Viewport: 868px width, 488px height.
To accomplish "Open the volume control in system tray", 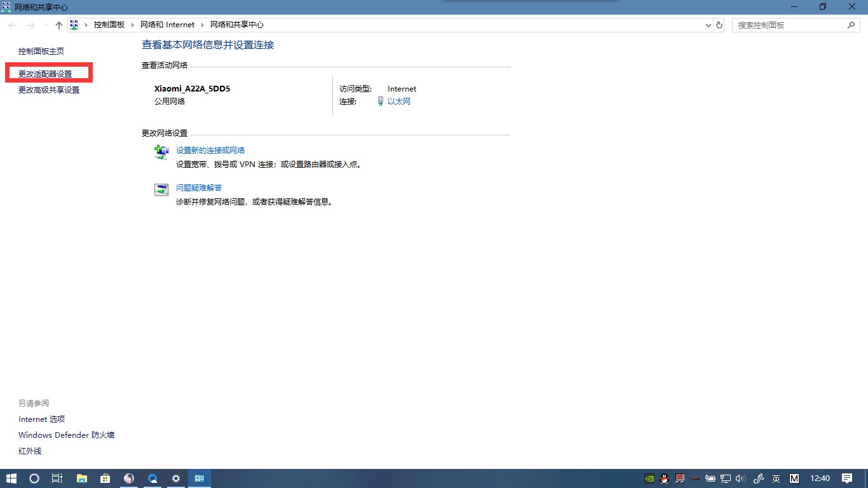I will coord(740,478).
